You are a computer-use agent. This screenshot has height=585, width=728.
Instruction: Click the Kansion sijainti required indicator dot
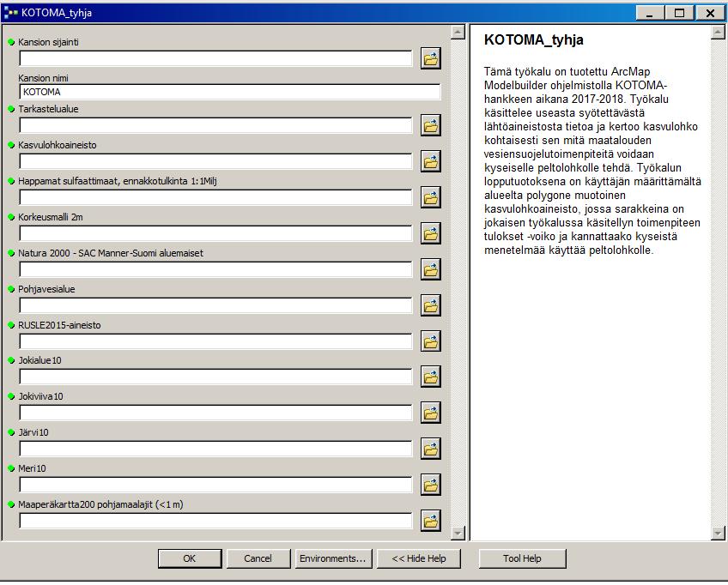[x=12, y=42]
